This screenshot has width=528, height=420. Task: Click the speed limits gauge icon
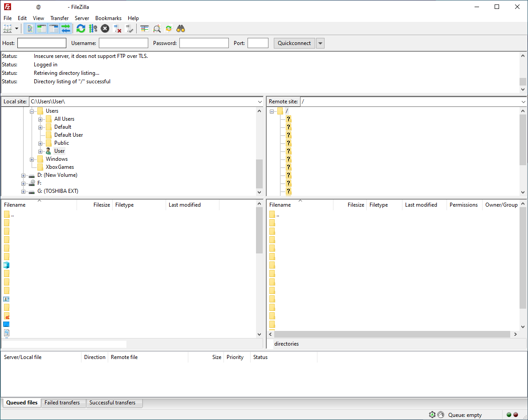pos(441,415)
